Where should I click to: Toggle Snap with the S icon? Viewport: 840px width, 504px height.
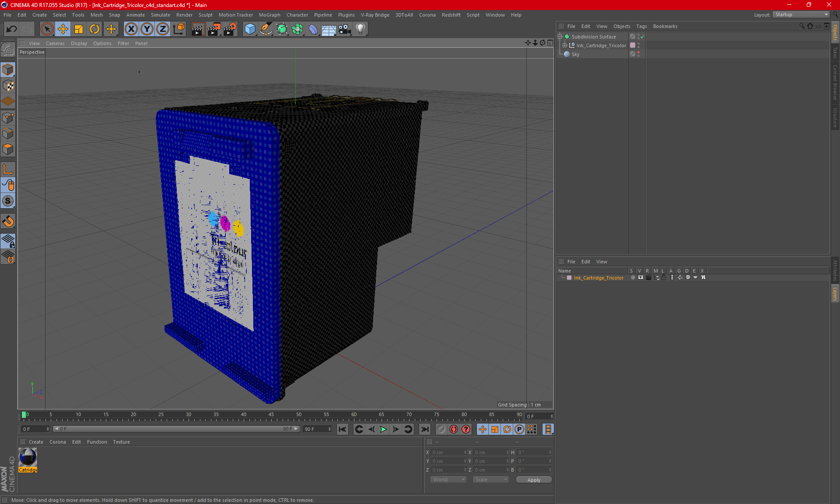click(8, 201)
